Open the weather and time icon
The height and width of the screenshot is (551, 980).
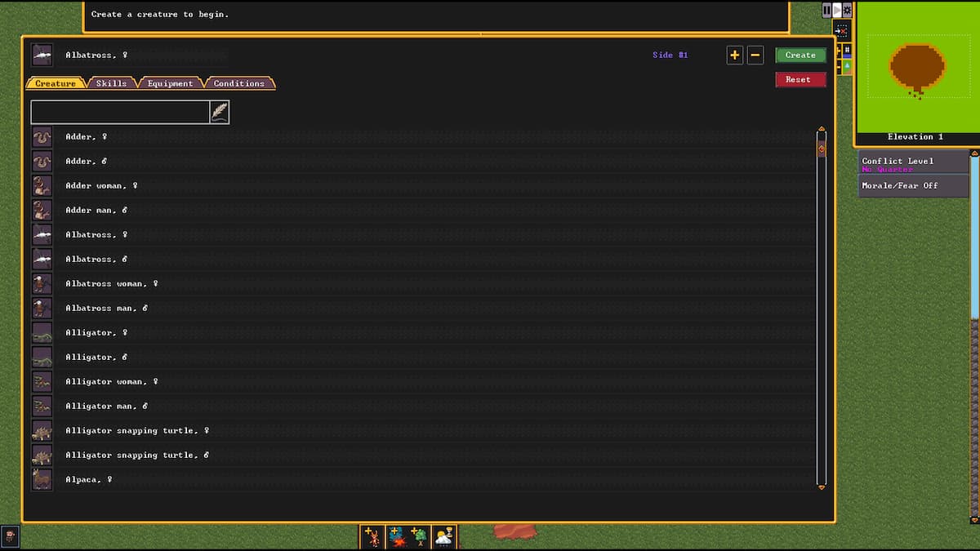point(443,536)
